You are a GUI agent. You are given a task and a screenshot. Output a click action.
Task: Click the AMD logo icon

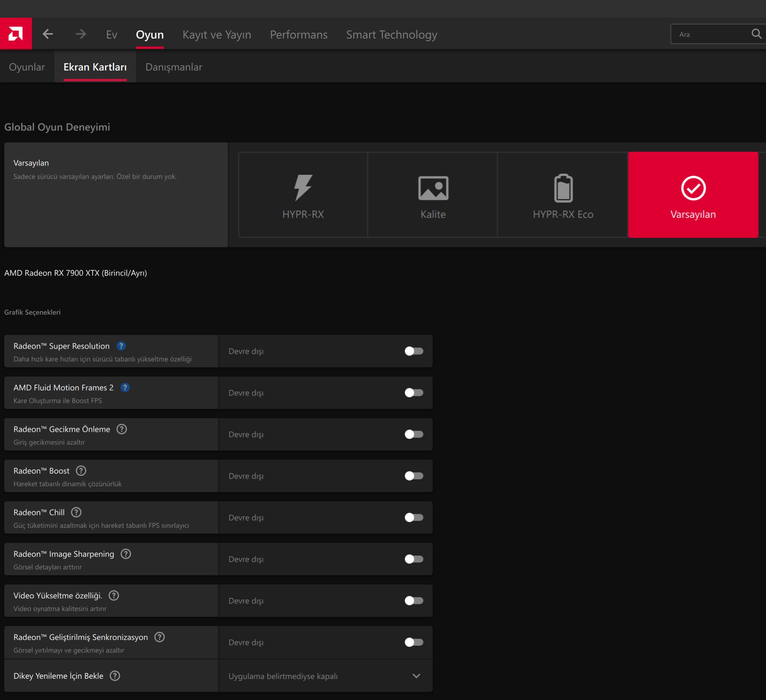coord(16,34)
